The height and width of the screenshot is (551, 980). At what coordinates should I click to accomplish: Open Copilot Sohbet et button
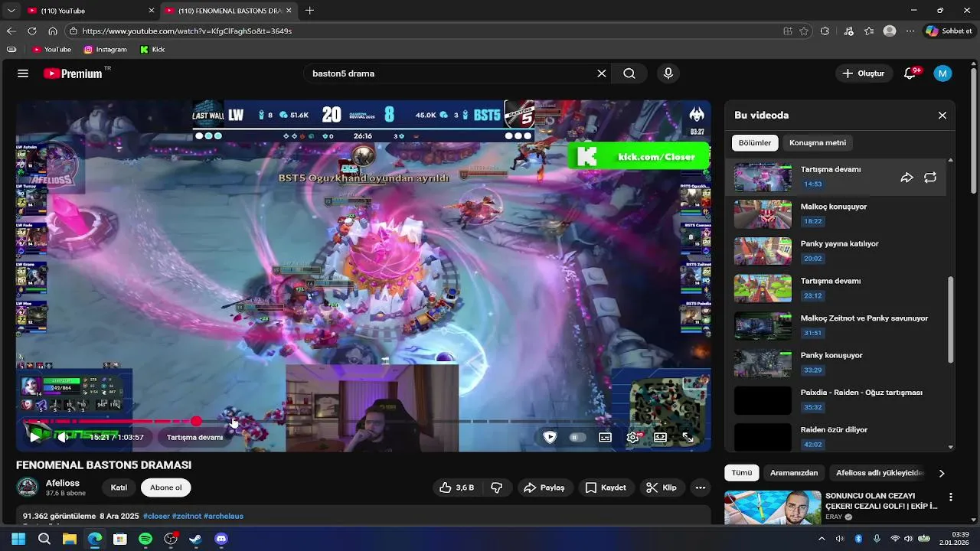point(949,31)
